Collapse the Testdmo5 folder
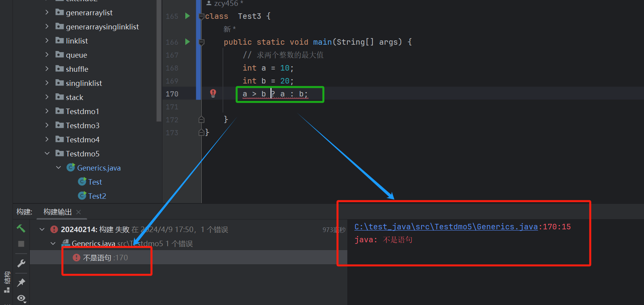Image resolution: width=644 pixels, height=305 pixels. tap(47, 154)
